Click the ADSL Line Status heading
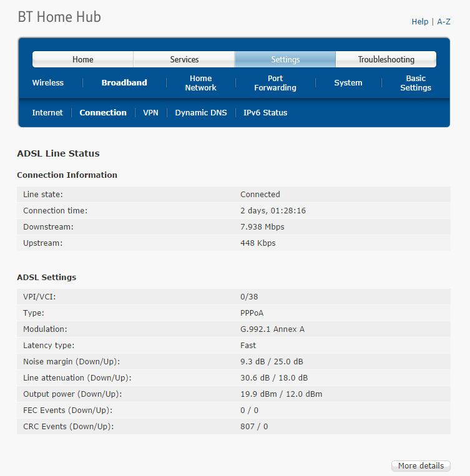 (58, 153)
